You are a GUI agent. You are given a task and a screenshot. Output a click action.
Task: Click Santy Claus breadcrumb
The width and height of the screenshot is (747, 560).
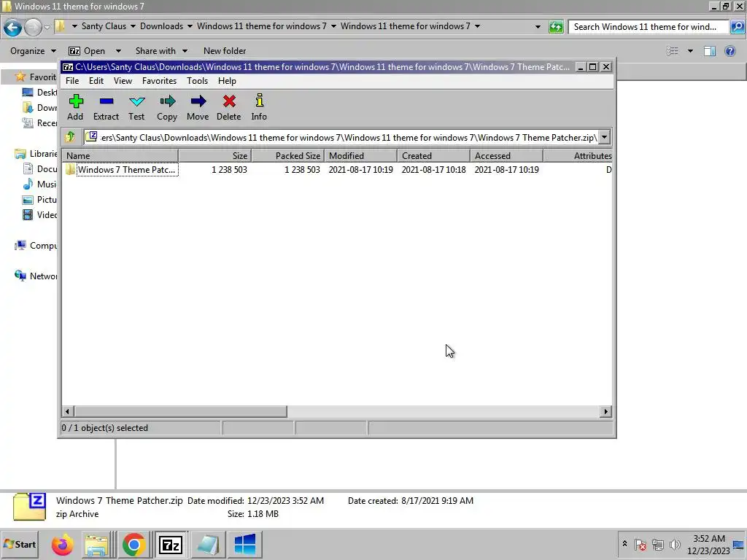pos(104,26)
